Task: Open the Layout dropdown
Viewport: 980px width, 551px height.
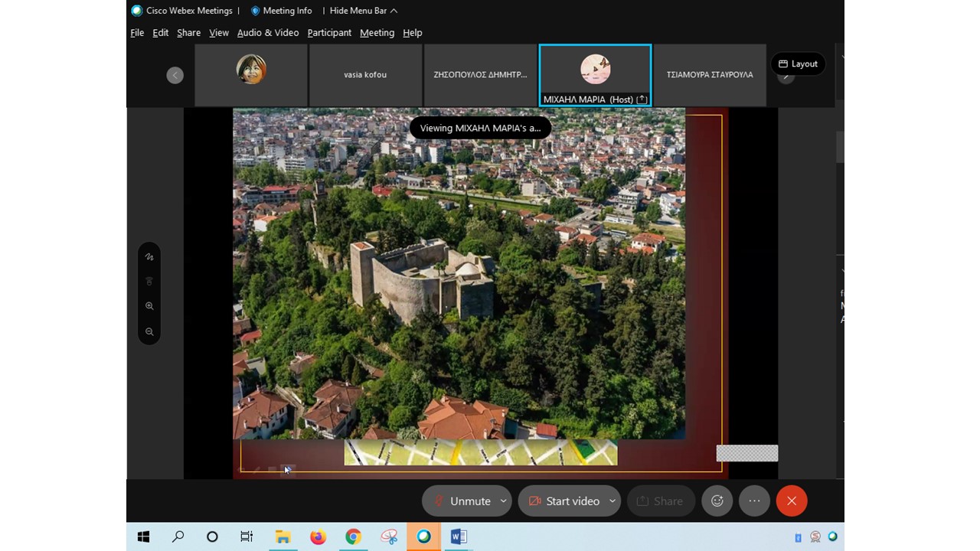Action: click(798, 64)
